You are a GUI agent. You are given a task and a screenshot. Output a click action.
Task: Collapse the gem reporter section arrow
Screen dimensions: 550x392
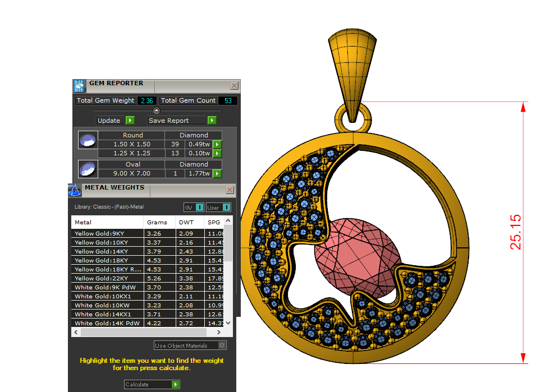pyautogui.click(x=157, y=110)
